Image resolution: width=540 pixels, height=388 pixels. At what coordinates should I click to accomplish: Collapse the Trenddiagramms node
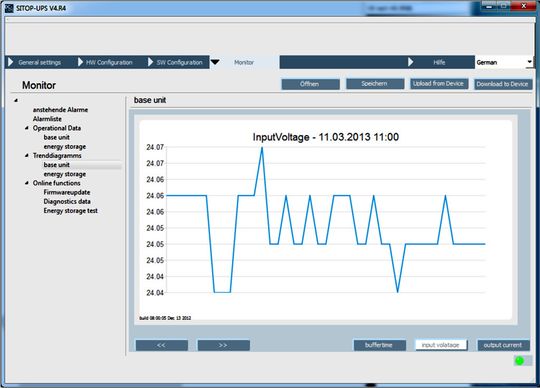point(27,155)
